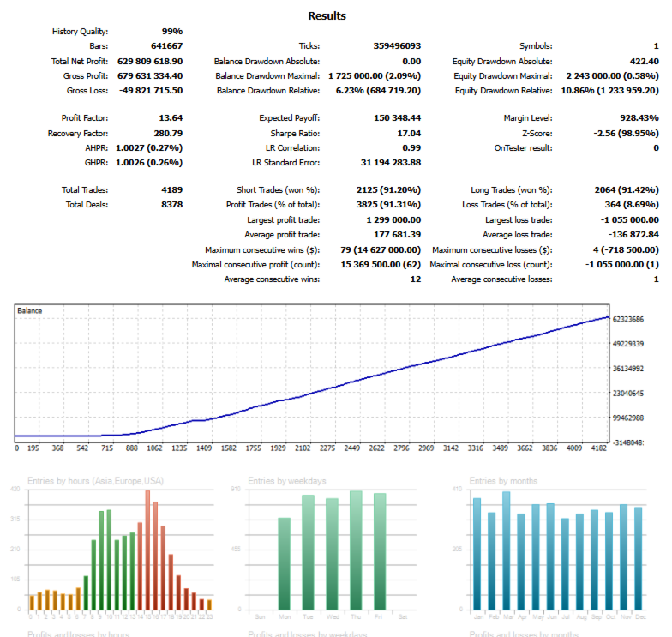The width and height of the screenshot is (672, 637).
Task: Select the Profit Factor value 13.64
Action: tap(171, 118)
